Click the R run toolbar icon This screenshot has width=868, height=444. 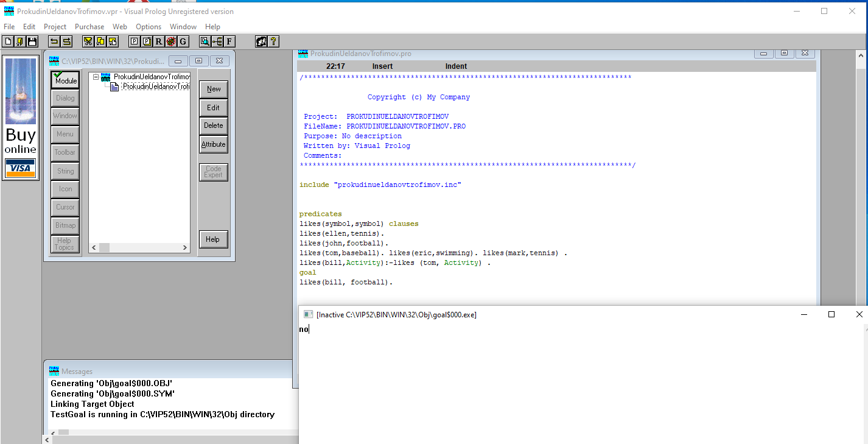(159, 41)
